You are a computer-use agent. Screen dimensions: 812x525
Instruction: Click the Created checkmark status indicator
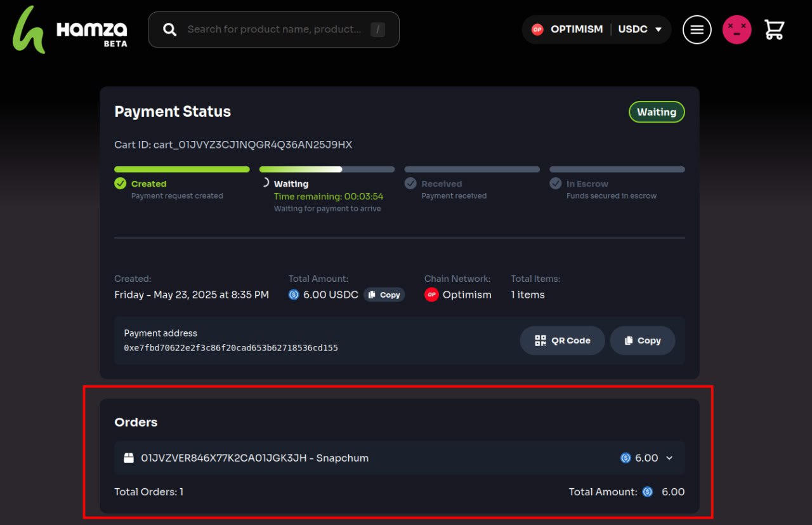tap(121, 183)
